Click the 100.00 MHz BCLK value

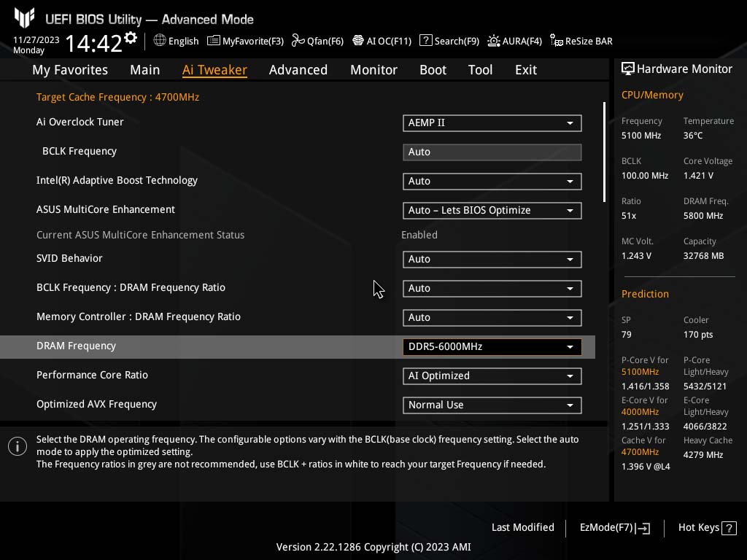(x=645, y=176)
